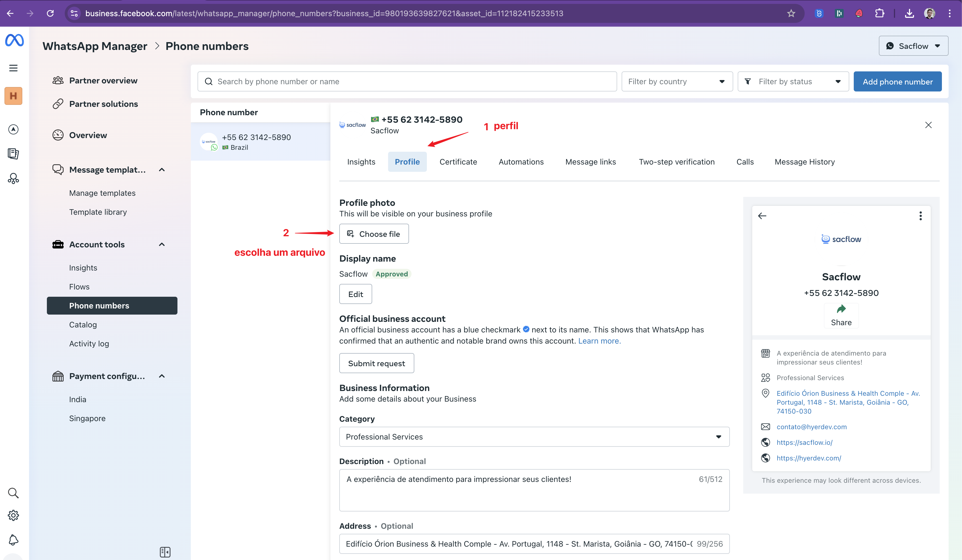The image size is (962, 560).
Task: Open the hamburger menu in left rail
Action: tap(13, 68)
